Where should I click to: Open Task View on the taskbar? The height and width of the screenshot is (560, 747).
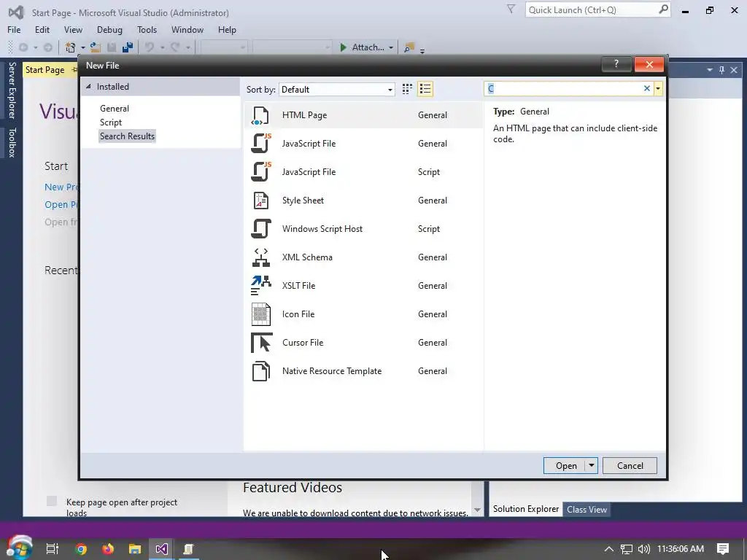tap(53, 549)
